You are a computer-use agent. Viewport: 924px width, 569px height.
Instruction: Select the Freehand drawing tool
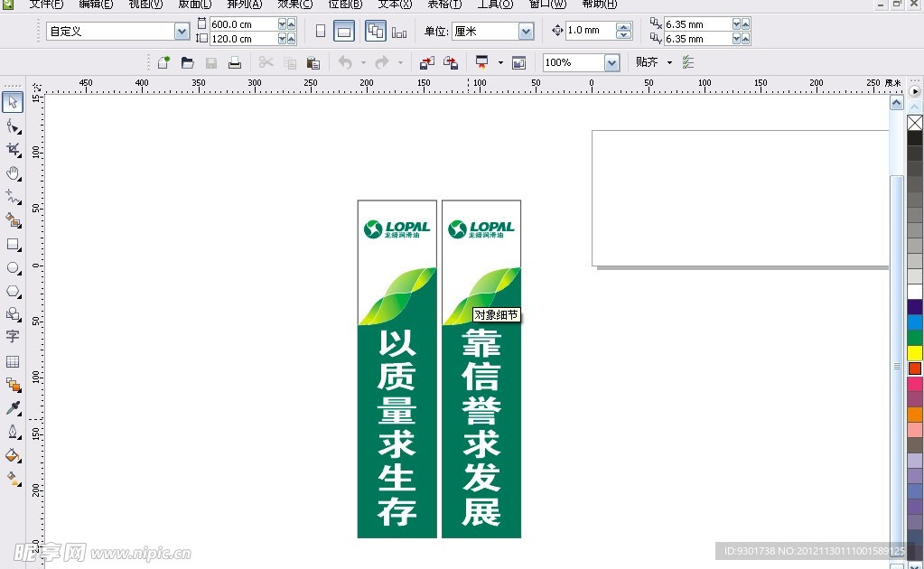pos(13,197)
